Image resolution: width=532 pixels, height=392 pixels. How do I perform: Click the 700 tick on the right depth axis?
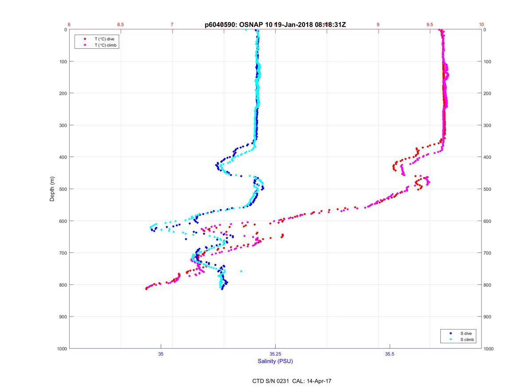488,253
